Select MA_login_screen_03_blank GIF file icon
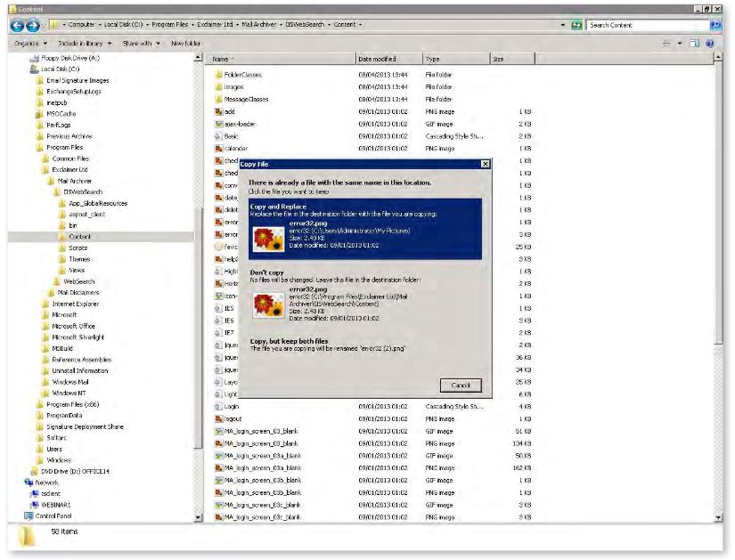This screenshot has width=735, height=560. [218, 431]
